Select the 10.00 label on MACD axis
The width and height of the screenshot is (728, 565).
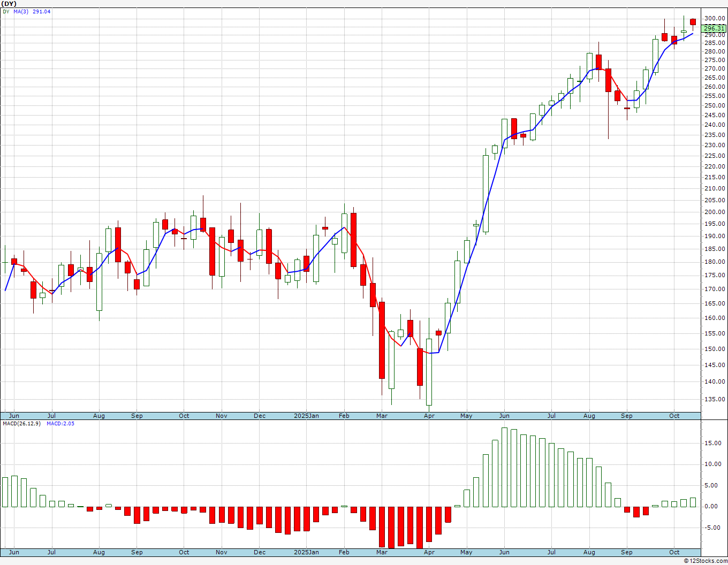[712, 464]
